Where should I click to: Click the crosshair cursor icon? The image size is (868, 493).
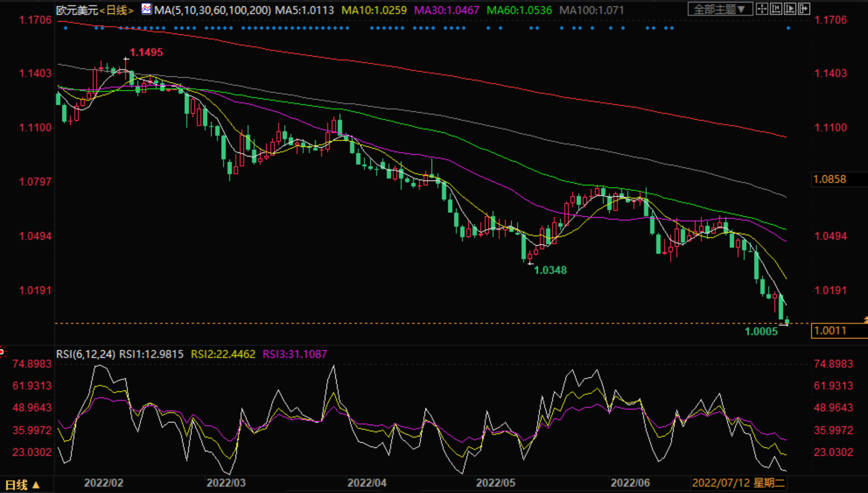pyautogui.click(x=762, y=9)
